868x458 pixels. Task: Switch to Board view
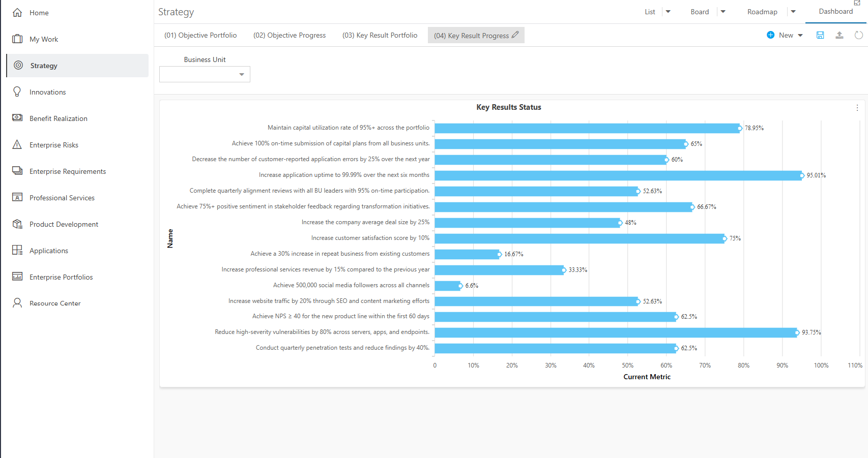click(700, 12)
